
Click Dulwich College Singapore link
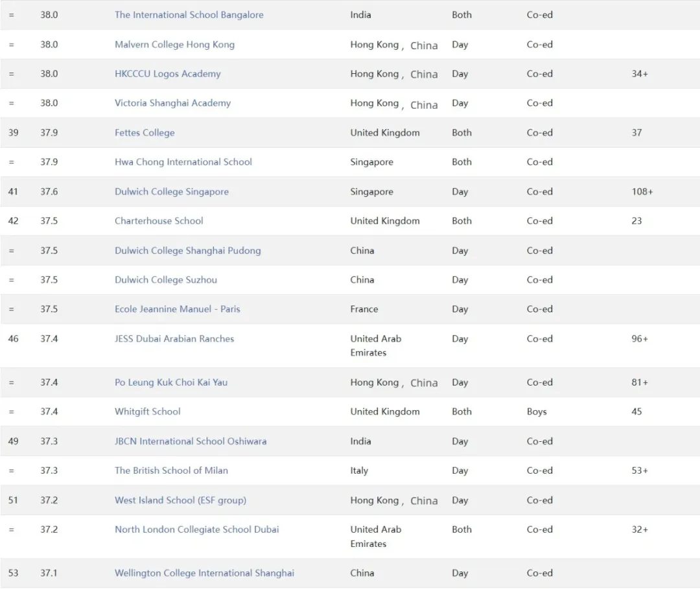pyautogui.click(x=171, y=192)
